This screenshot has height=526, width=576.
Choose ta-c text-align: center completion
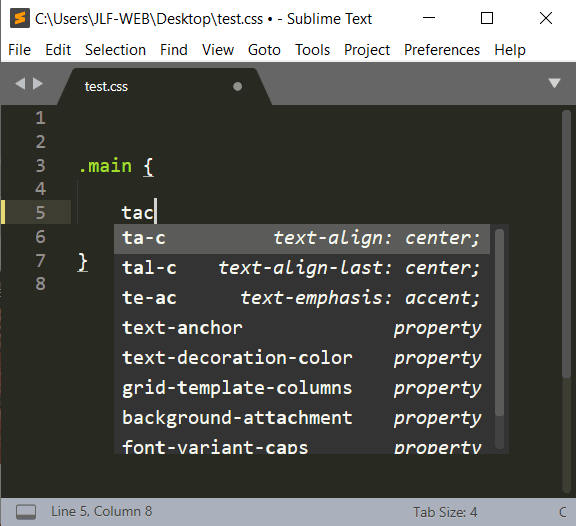click(x=302, y=239)
